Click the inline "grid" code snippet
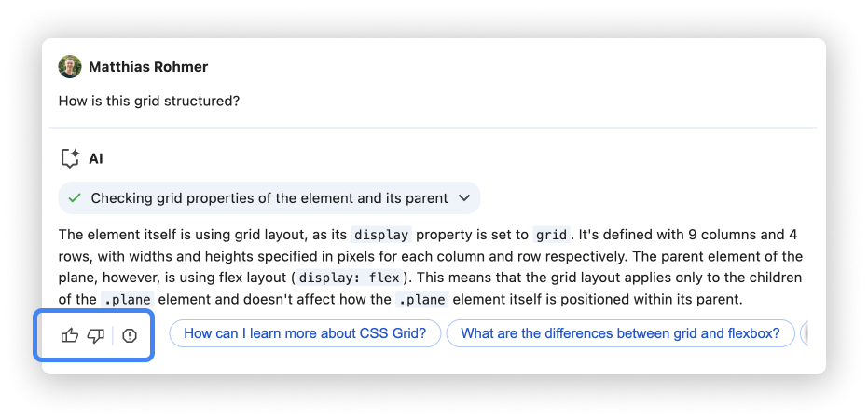 click(552, 235)
